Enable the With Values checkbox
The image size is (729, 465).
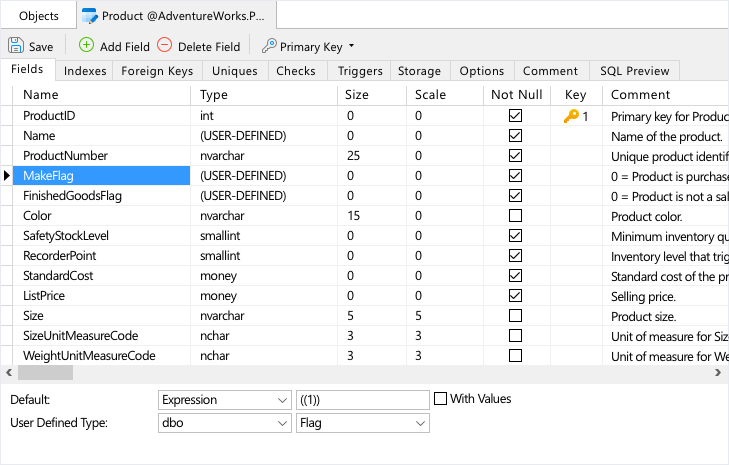coord(441,399)
